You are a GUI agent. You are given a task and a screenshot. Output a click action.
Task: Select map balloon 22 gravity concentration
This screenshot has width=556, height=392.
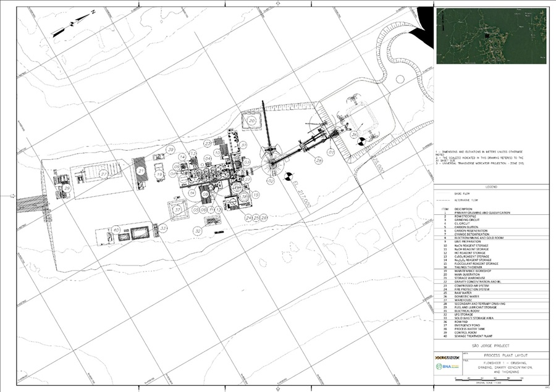pyautogui.click(x=248, y=180)
